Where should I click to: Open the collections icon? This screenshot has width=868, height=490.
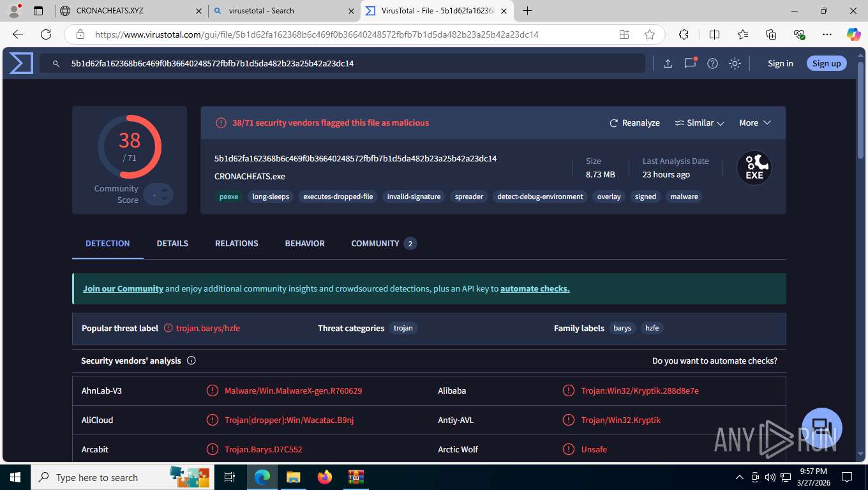(771, 34)
